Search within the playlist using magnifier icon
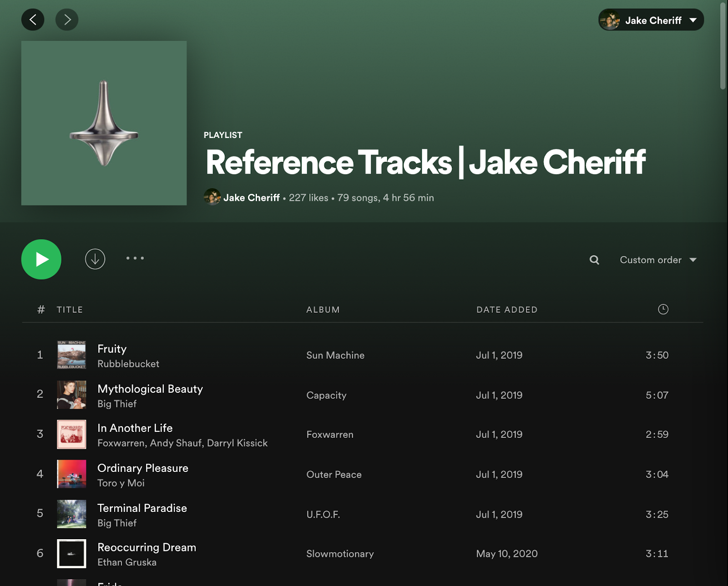This screenshot has width=728, height=586. coord(594,260)
